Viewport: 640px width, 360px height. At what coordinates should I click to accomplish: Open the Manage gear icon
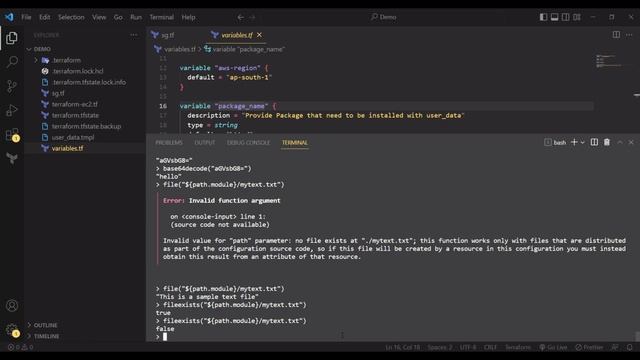[x=12, y=329]
